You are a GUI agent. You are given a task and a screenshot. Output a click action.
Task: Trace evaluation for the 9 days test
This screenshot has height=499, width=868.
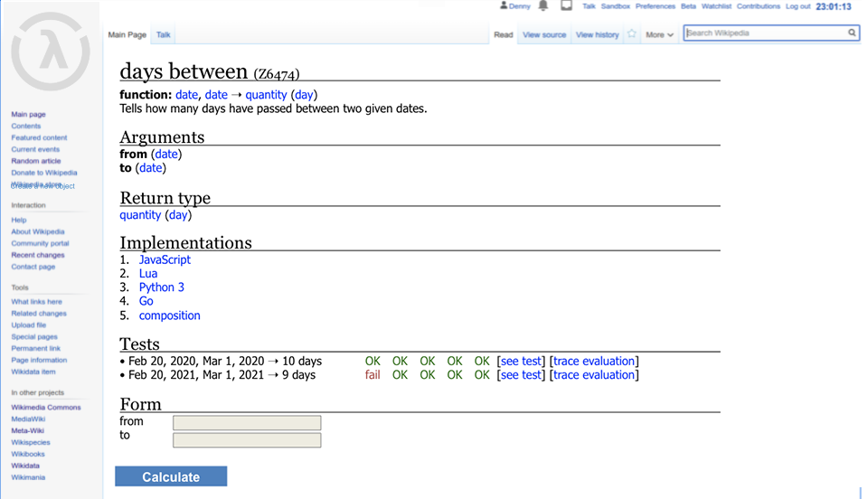pyautogui.click(x=594, y=374)
